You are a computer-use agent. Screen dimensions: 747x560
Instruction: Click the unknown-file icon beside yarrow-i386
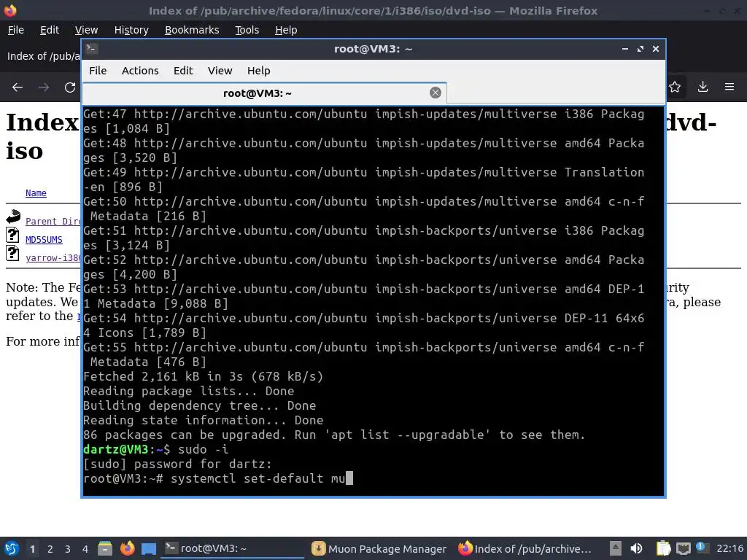pyautogui.click(x=13, y=253)
